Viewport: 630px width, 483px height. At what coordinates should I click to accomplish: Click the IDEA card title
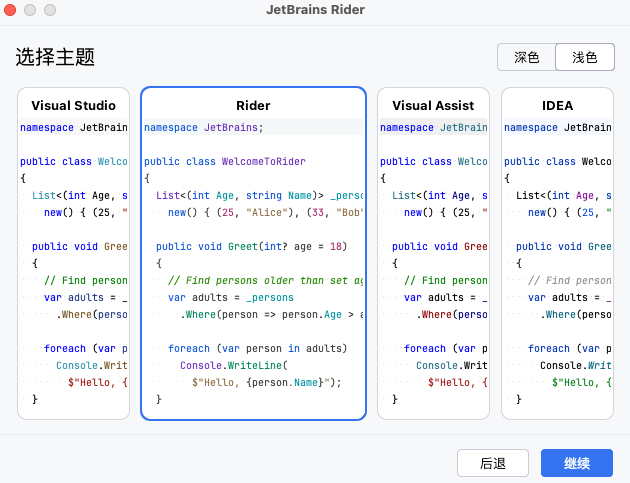(557, 105)
